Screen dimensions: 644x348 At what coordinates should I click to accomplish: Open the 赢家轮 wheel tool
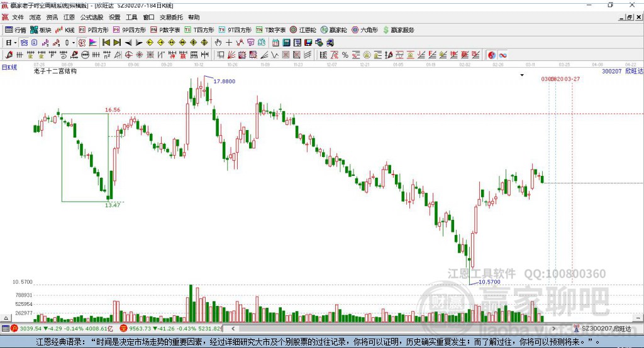coord(334,30)
